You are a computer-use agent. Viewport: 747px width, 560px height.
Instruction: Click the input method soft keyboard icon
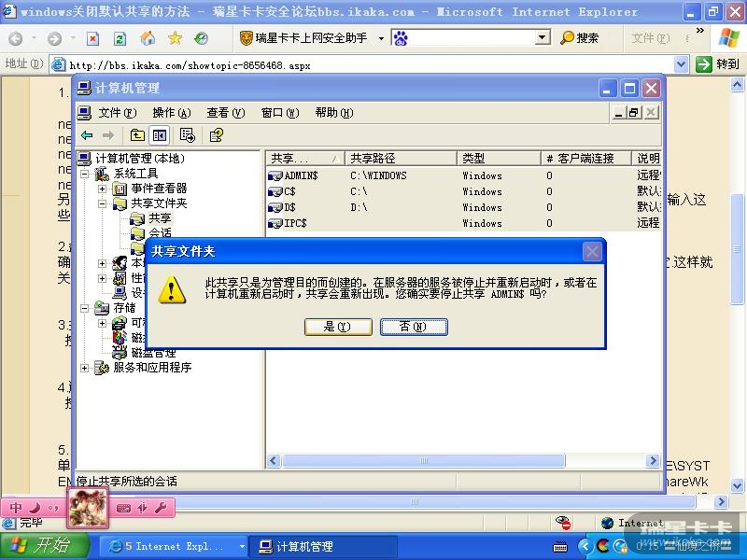click(123, 508)
